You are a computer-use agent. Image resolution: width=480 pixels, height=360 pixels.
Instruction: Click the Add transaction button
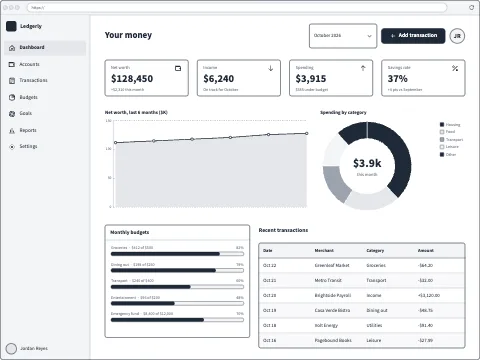413,36
